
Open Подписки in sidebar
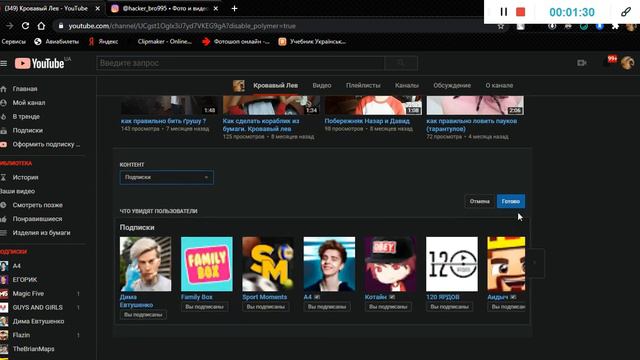pyautogui.click(x=27, y=130)
